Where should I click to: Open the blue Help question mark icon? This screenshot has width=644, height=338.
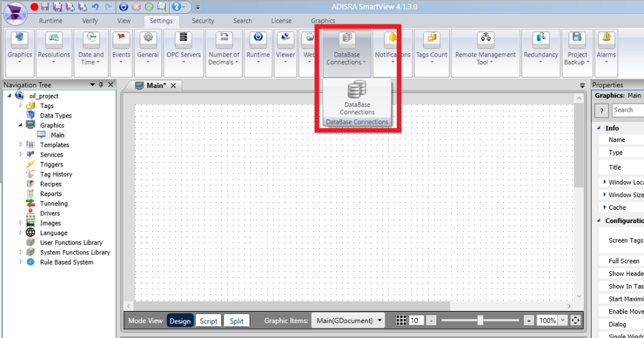(x=176, y=6)
